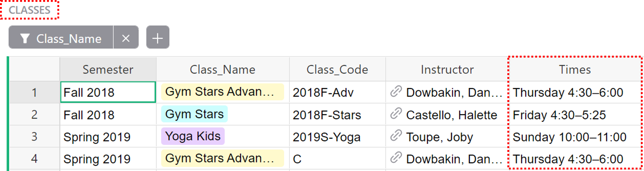
Task: Select the Instructor column header
Action: point(448,69)
